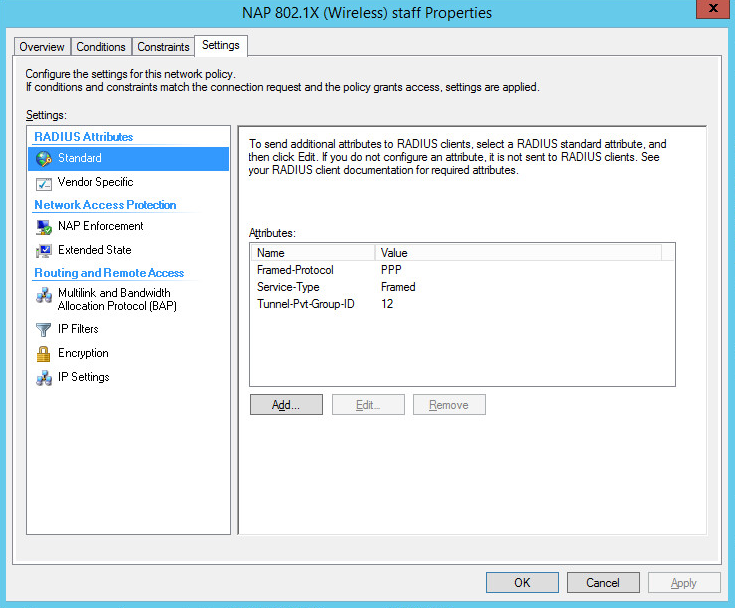Image resolution: width=735 pixels, height=608 pixels.
Task: Click the Vendor Specific checklist icon
Action: click(x=44, y=184)
